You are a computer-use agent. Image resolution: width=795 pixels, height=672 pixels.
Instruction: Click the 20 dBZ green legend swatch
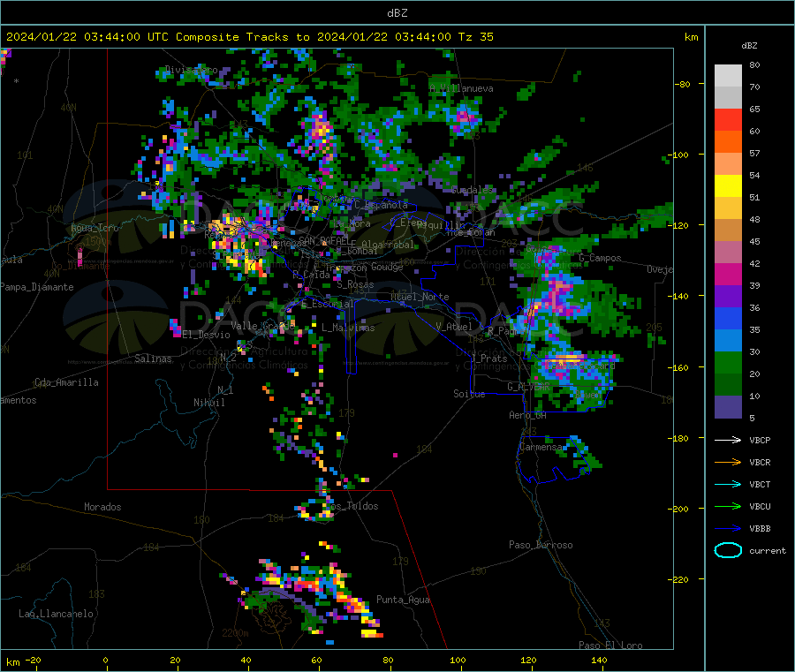click(728, 384)
